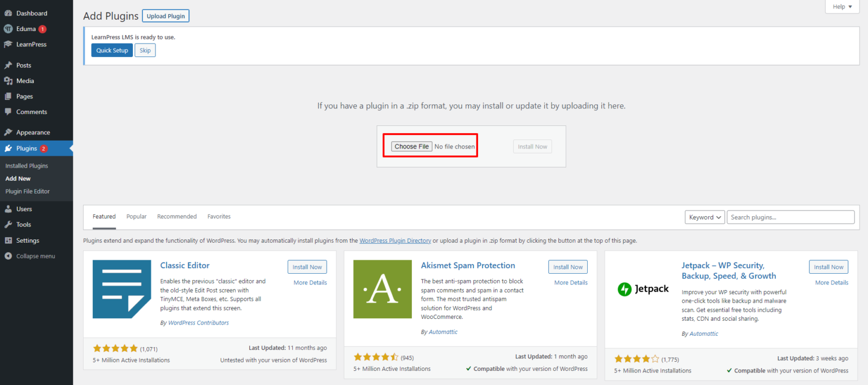Image resolution: width=868 pixels, height=385 pixels.
Task: Click the Choose File button
Action: pos(411,147)
